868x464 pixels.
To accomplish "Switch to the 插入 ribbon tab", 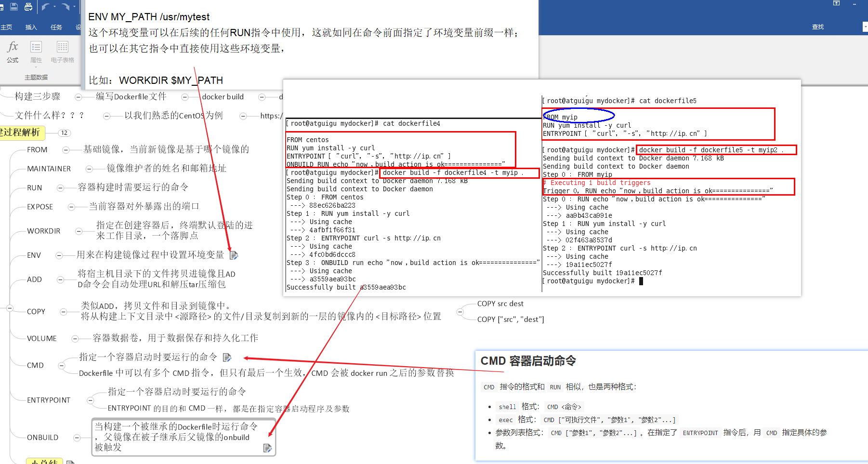I will coord(31,27).
